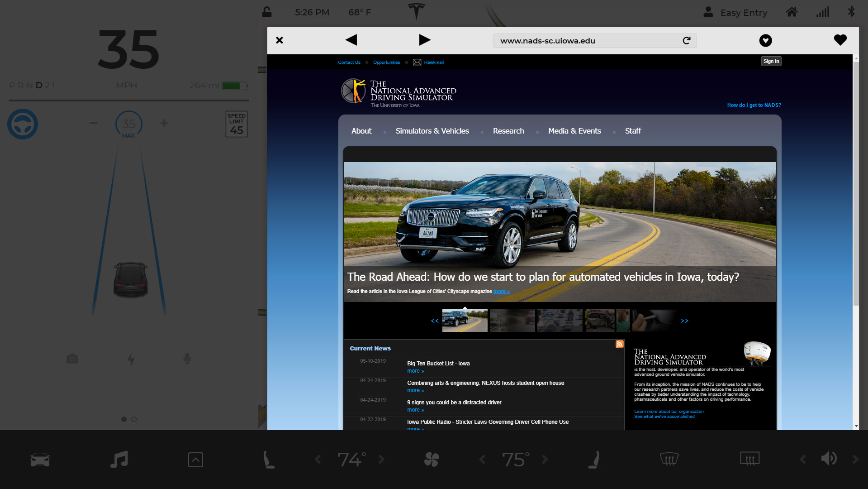Image resolution: width=868 pixels, height=489 pixels.
Task: Increase volume with right chevron
Action: (855, 460)
